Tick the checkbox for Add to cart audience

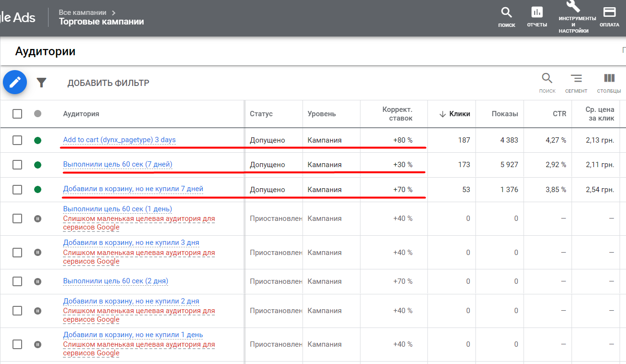(17, 140)
